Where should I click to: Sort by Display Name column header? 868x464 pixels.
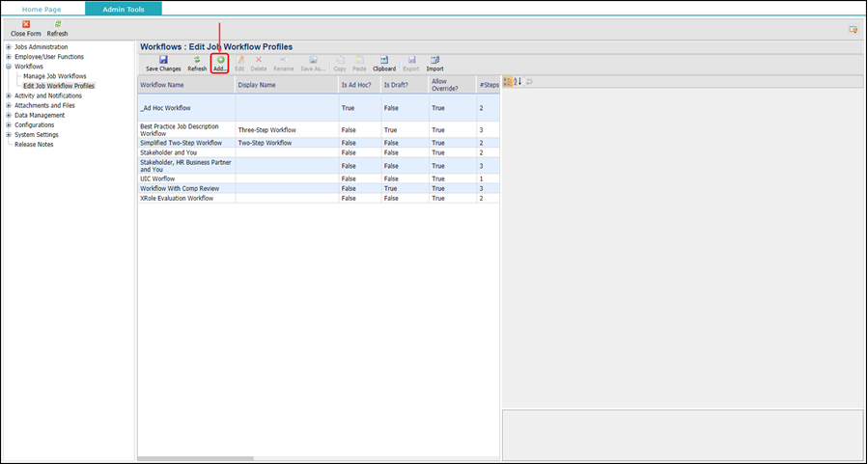[x=287, y=85]
